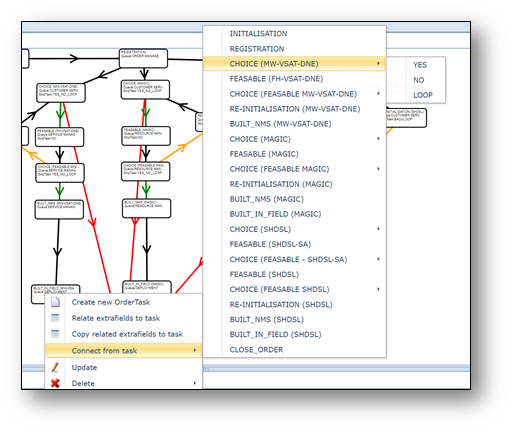Select RE-INITIALISATION (MAGIC) menu entry
513x432 pixels.
(281, 184)
